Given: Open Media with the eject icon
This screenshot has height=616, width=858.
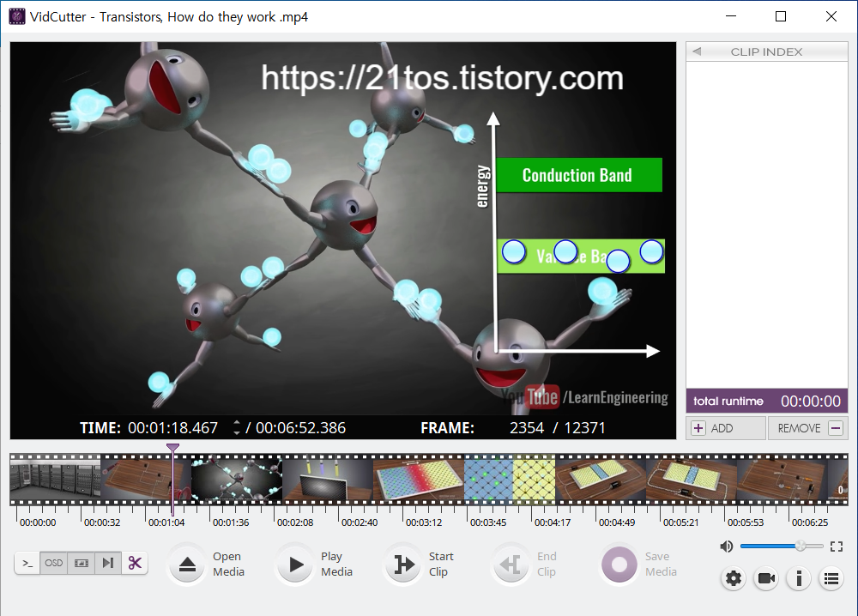Looking at the screenshot, I should (x=187, y=565).
